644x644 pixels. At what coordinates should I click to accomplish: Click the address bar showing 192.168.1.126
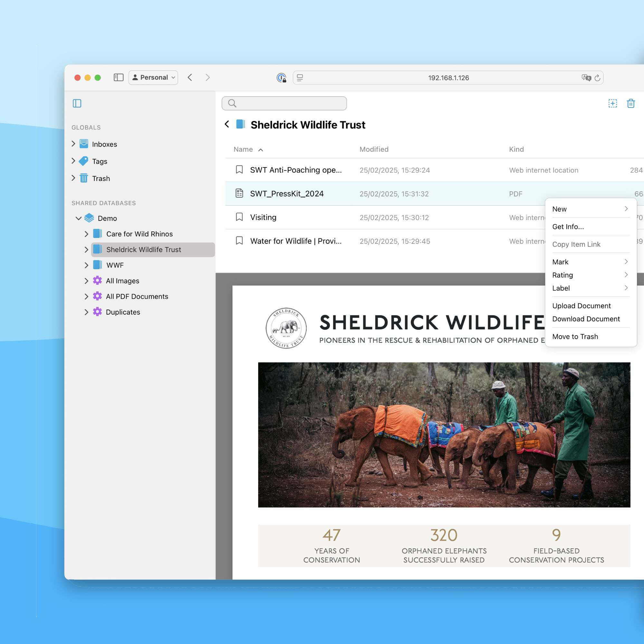(448, 78)
